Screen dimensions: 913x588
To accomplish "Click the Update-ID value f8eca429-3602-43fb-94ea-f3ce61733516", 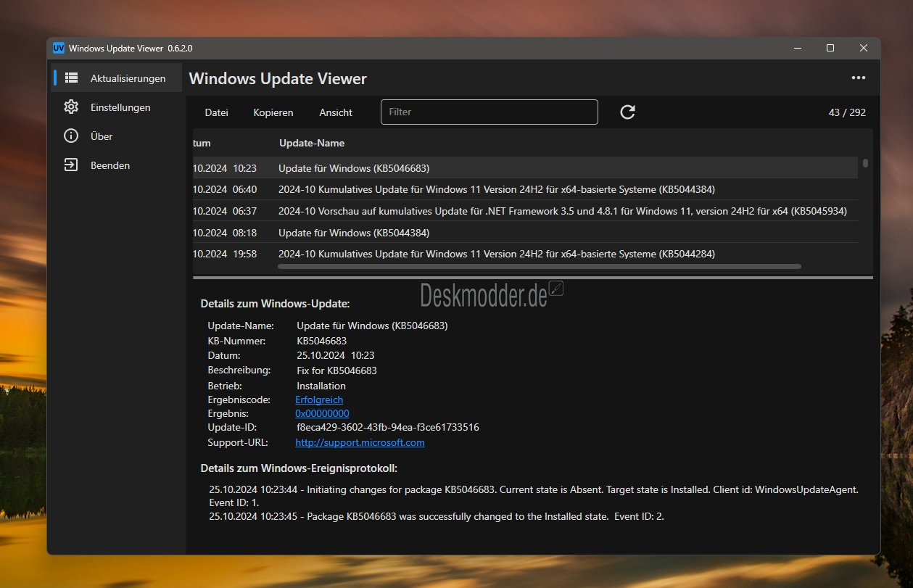I will (388, 427).
